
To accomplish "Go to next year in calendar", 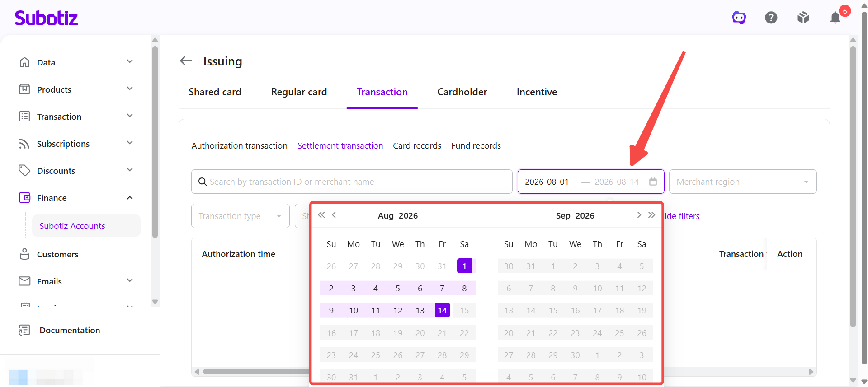I will tap(651, 215).
